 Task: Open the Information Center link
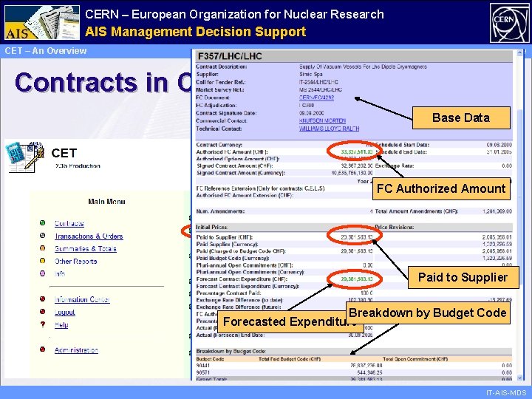[x=82, y=299]
